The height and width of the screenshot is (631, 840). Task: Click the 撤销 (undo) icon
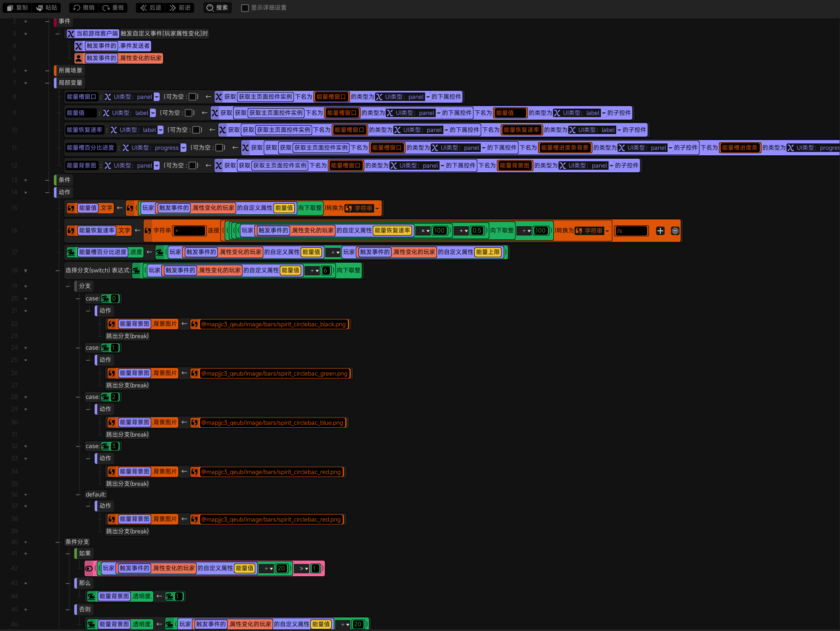click(x=77, y=8)
